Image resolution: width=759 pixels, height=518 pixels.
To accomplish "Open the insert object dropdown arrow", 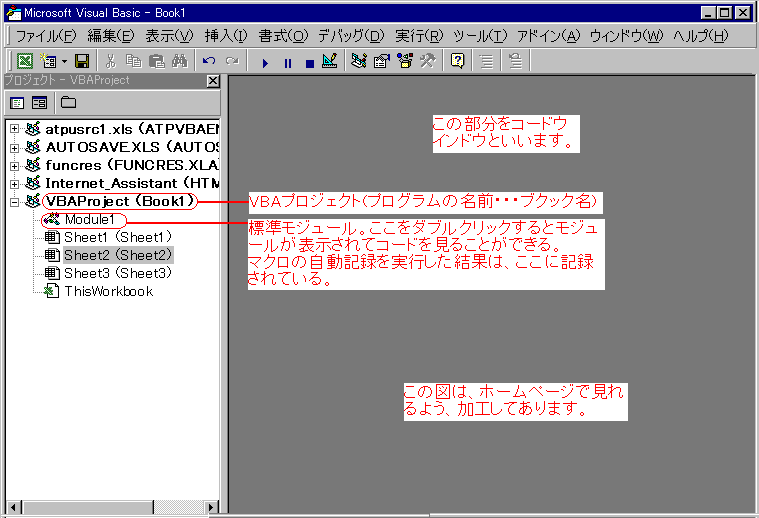I will click(x=63, y=61).
